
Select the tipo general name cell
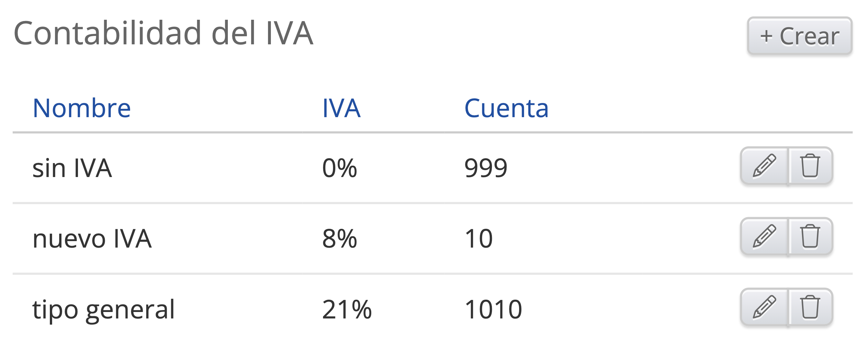point(104,309)
